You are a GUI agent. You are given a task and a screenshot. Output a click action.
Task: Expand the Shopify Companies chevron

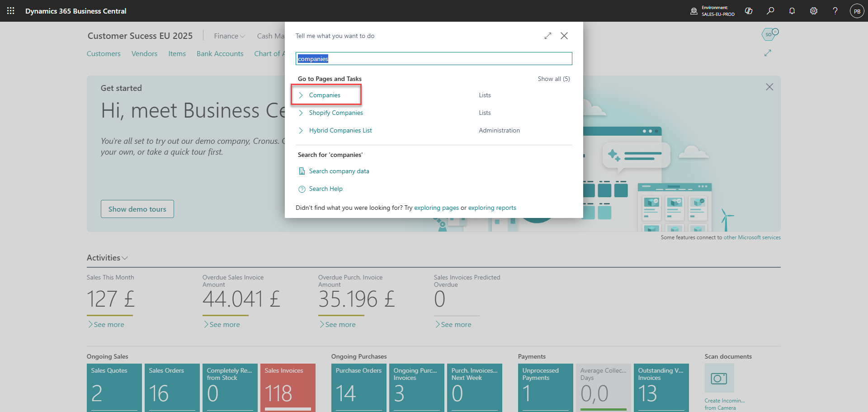point(301,113)
